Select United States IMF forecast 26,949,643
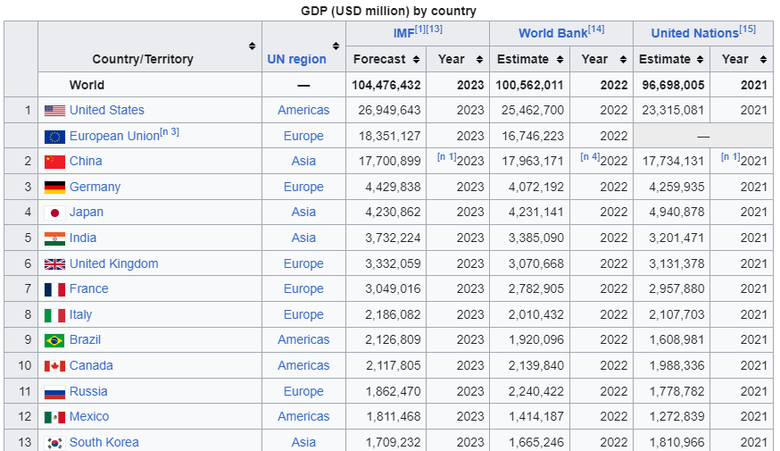Viewport: 780px width, 451px height. point(390,110)
